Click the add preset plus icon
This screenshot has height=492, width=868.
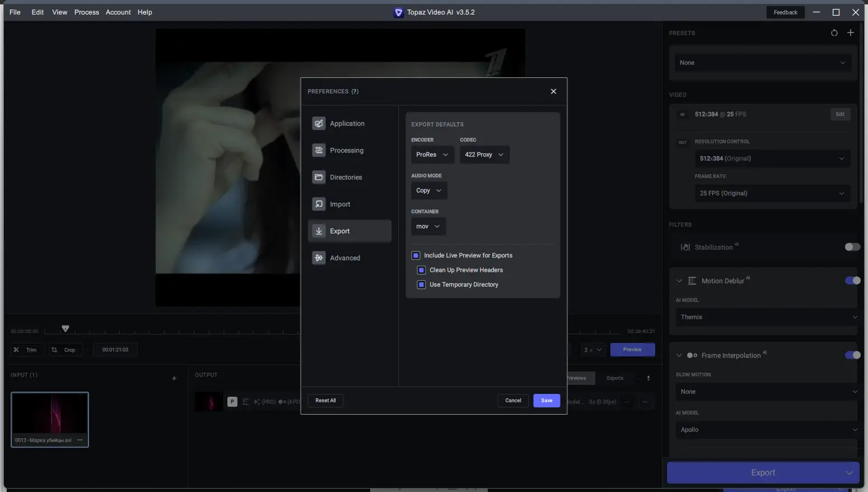click(851, 33)
